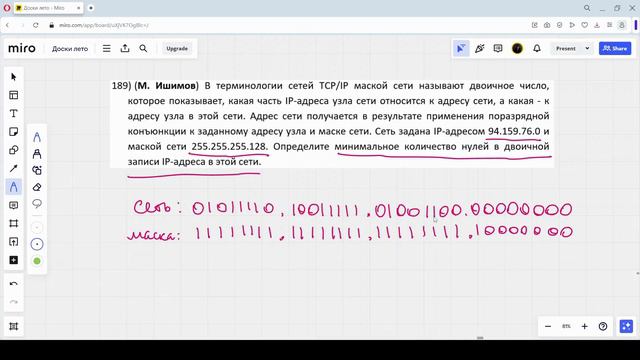The width and height of the screenshot is (640, 360).
Task: Search the board with magnifier icon
Action: pyautogui.click(x=143, y=49)
